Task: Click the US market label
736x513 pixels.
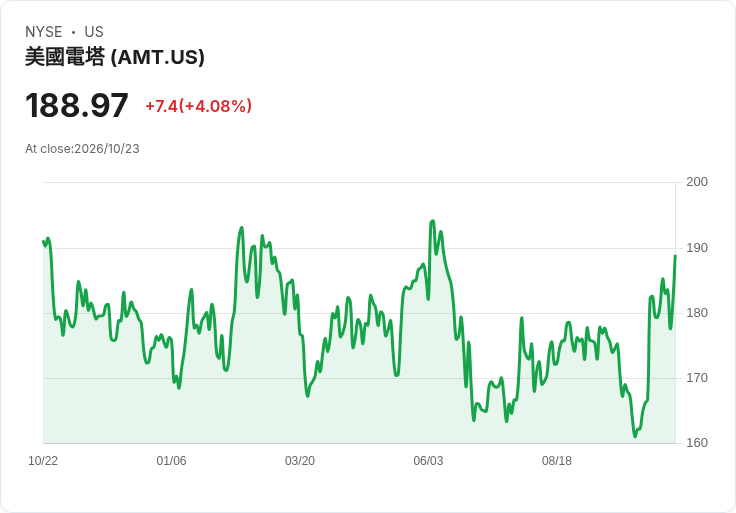Action: point(94,32)
